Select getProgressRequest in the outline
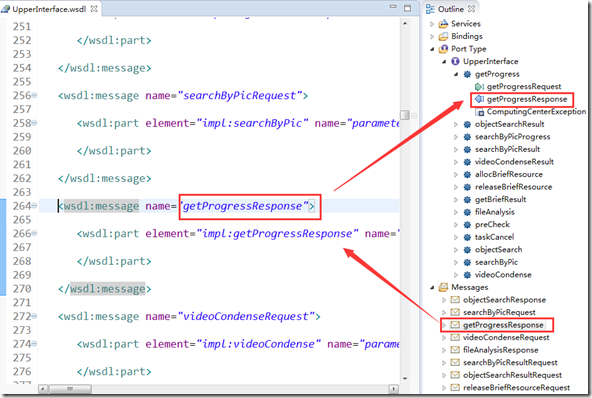This screenshot has width=592, height=398. pos(524,86)
